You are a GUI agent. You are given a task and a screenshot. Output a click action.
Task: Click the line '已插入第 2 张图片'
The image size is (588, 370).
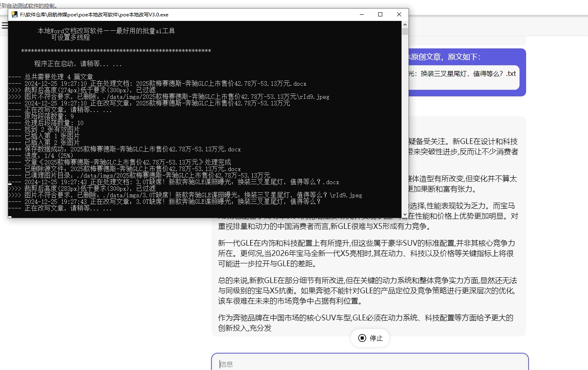(x=52, y=142)
